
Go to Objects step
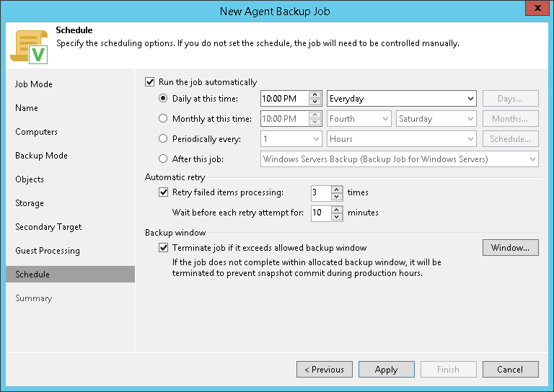(30, 179)
